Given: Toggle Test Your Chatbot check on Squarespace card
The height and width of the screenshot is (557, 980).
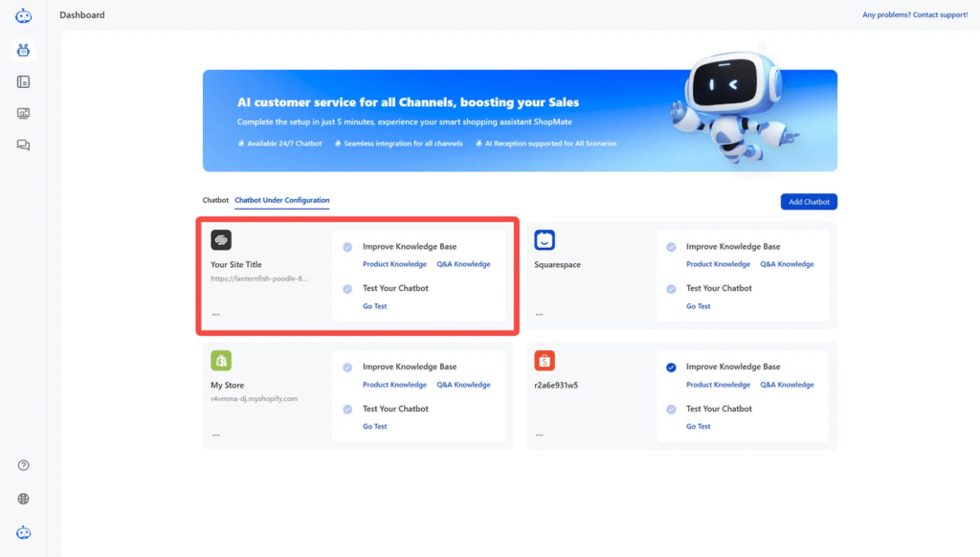Looking at the screenshot, I should (x=671, y=289).
